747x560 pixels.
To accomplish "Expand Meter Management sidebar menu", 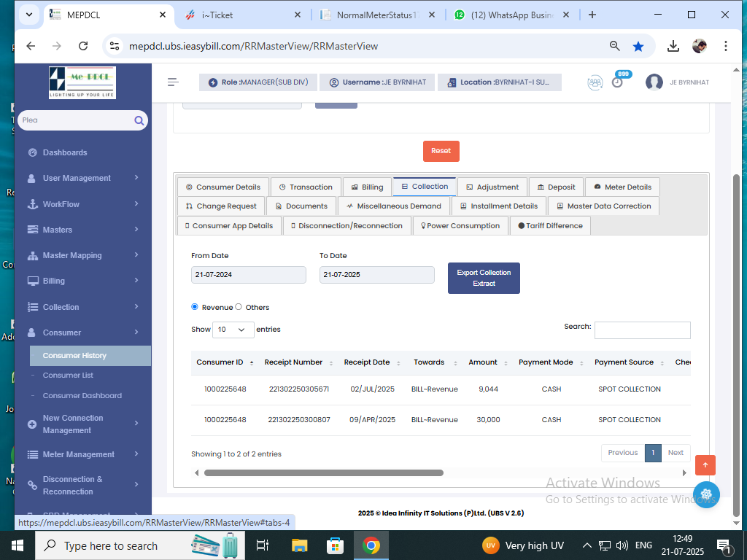I will click(83, 454).
